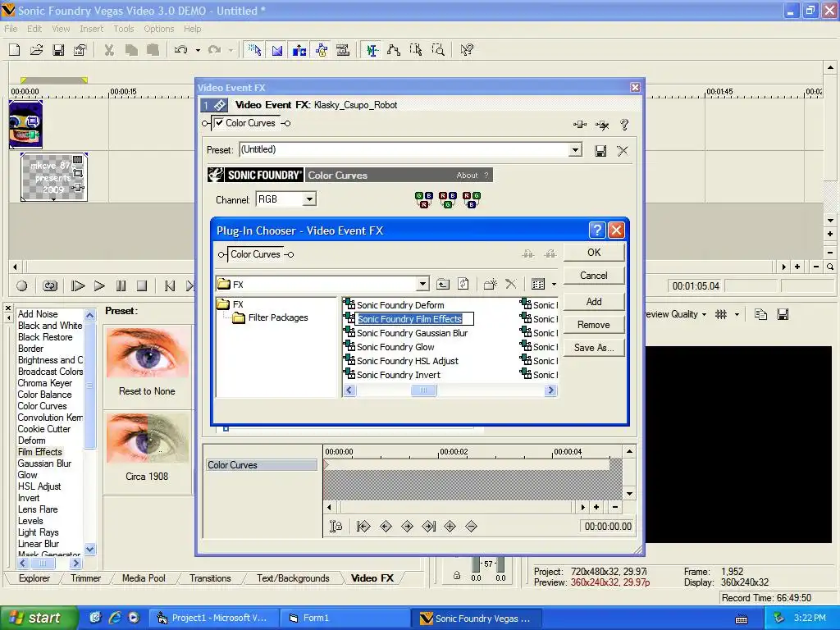This screenshot has width=840, height=630.
Task: Select Filter Packages folder in tree
Action: [x=278, y=317]
